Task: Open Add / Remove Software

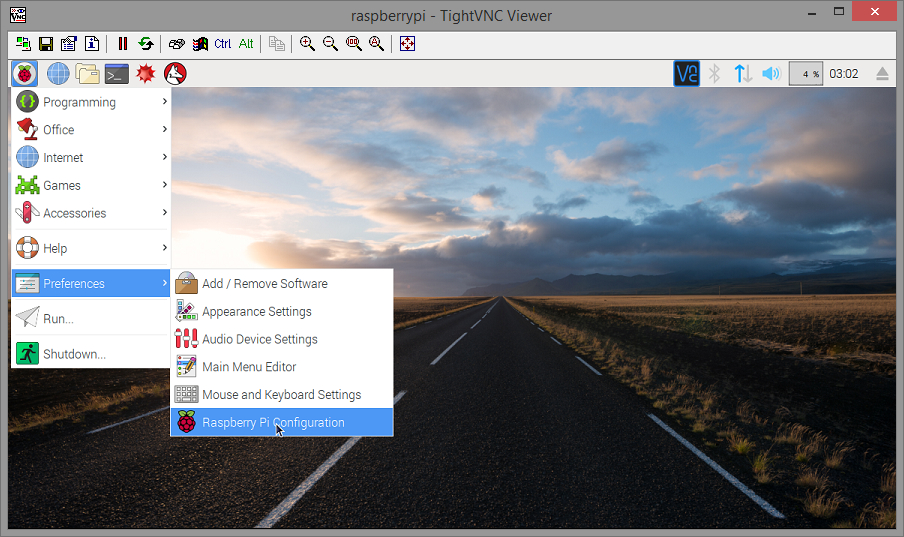Action: pos(282,284)
